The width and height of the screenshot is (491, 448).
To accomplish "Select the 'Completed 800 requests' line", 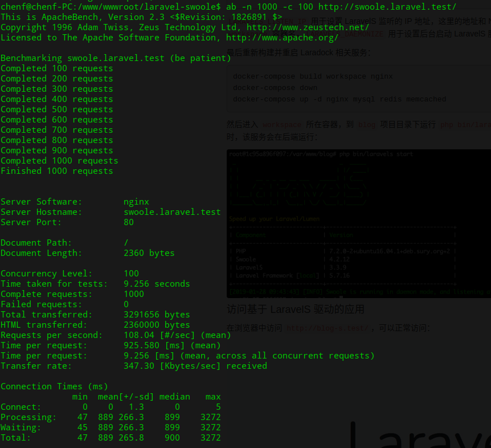I will (57, 140).
